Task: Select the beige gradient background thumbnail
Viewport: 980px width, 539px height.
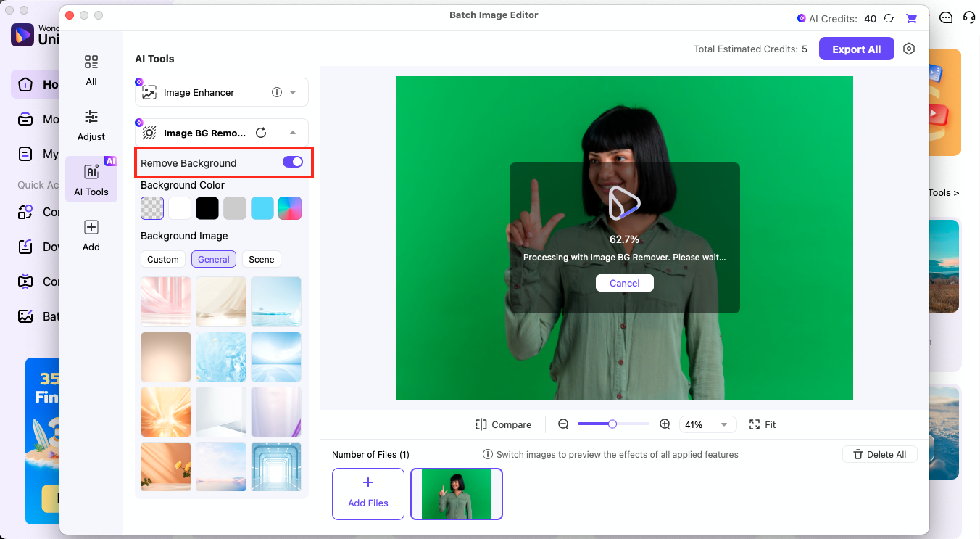Action: point(166,357)
